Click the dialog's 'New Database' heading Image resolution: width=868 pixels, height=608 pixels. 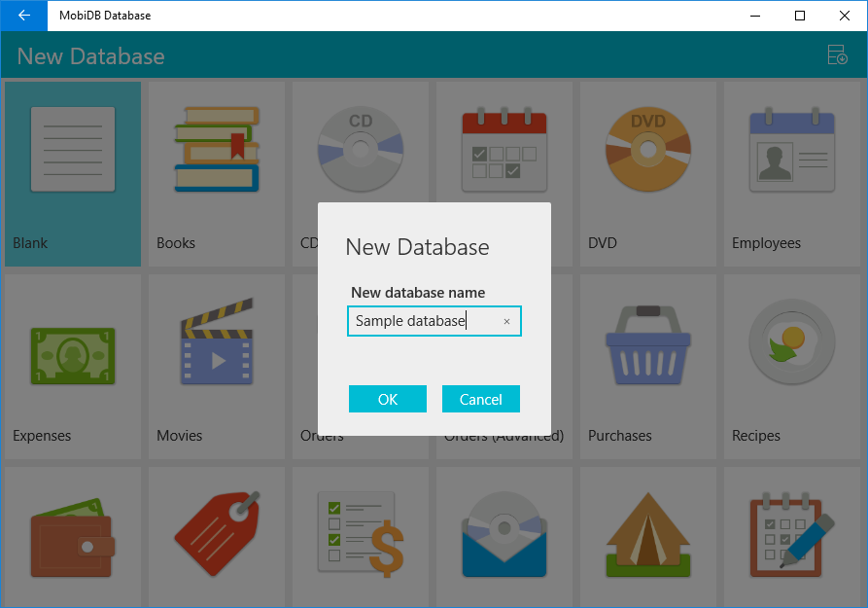tap(417, 247)
